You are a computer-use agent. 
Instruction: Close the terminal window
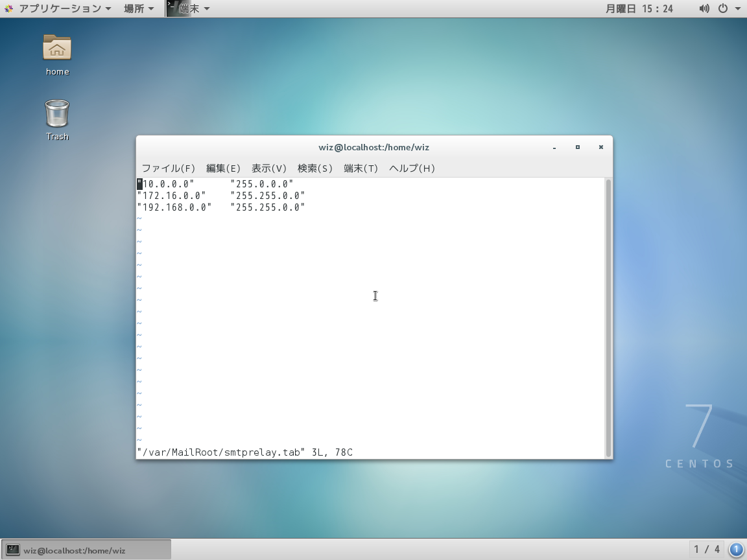(600, 147)
